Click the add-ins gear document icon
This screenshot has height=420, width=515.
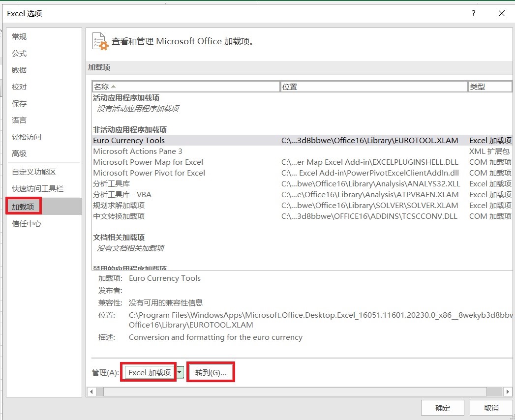click(100, 42)
